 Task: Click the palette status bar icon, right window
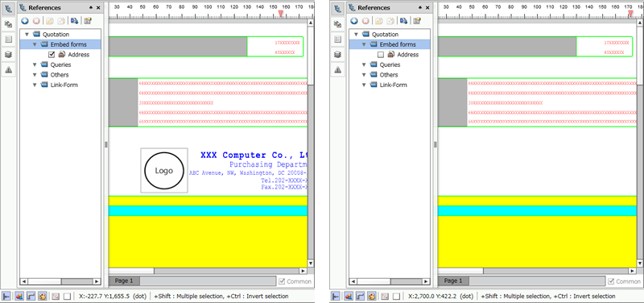point(372,296)
